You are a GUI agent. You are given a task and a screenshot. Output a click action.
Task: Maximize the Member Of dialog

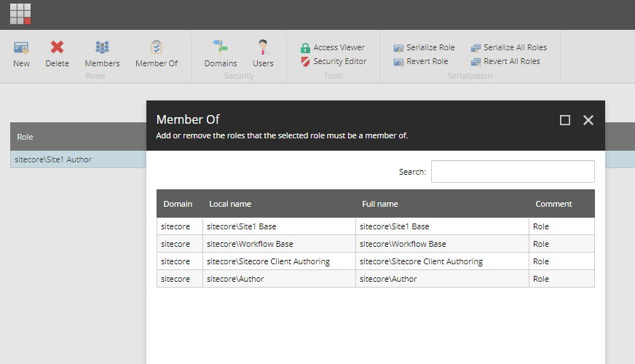565,120
